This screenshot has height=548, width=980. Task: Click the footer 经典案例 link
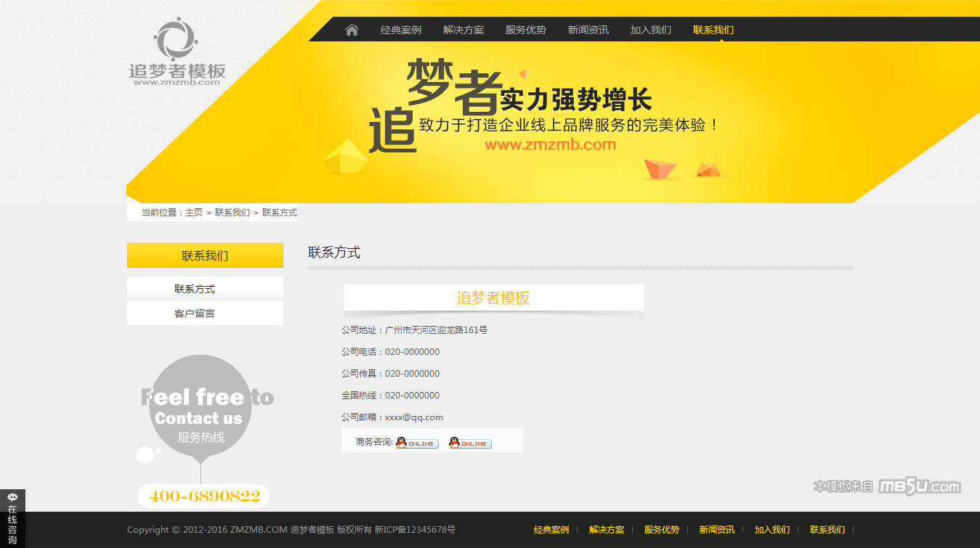[x=551, y=530]
